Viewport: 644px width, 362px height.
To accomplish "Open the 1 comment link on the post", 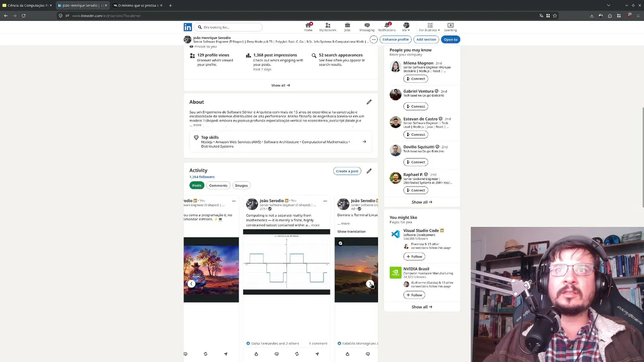I will (x=318, y=343).
